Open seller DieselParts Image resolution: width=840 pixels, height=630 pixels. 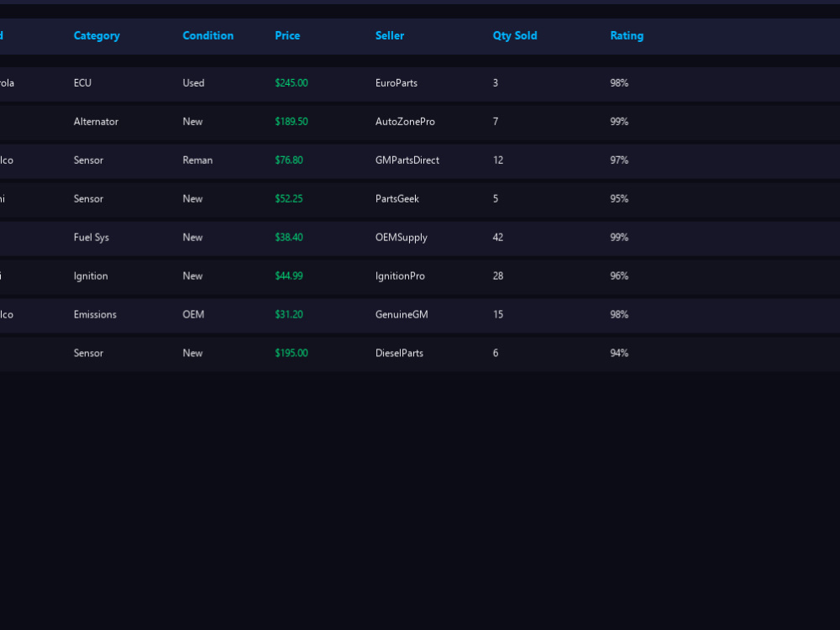click(399, 353)
